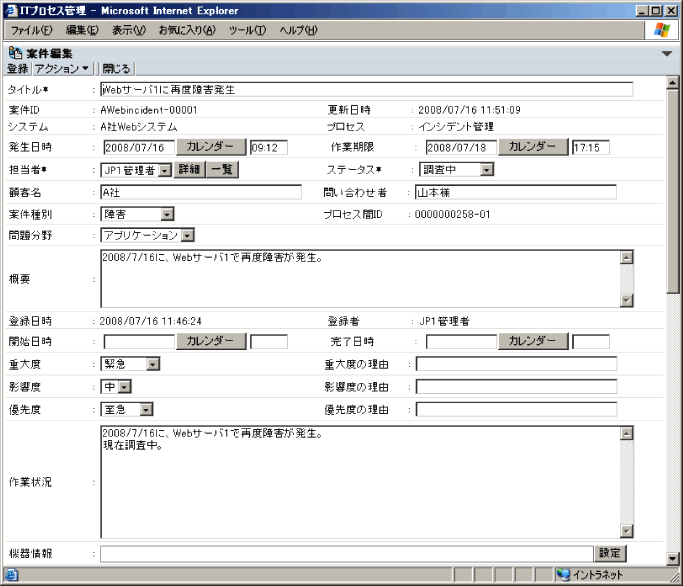Click the システム value A社Webシステム
Viewport: 683px width, 586px height.
[139, 127]
